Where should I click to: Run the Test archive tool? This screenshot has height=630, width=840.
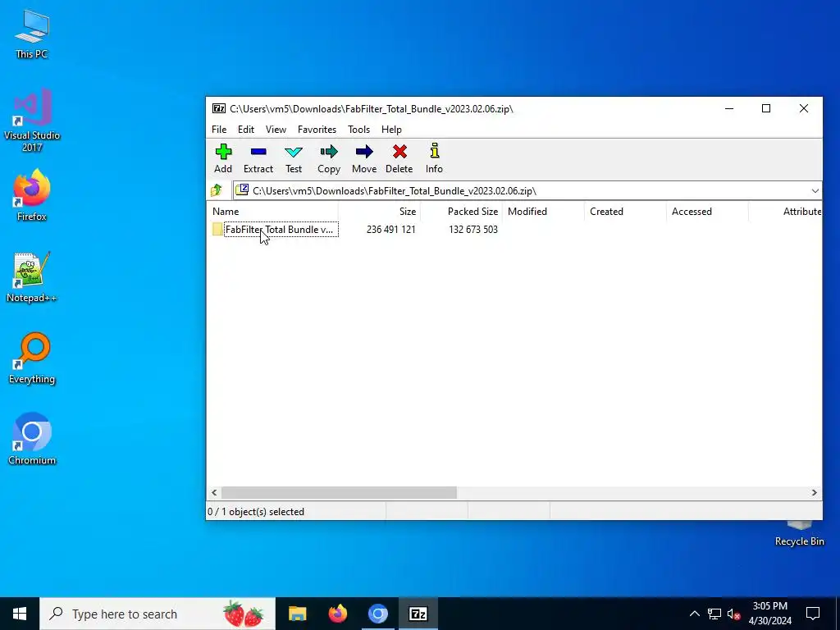(294, 152)
